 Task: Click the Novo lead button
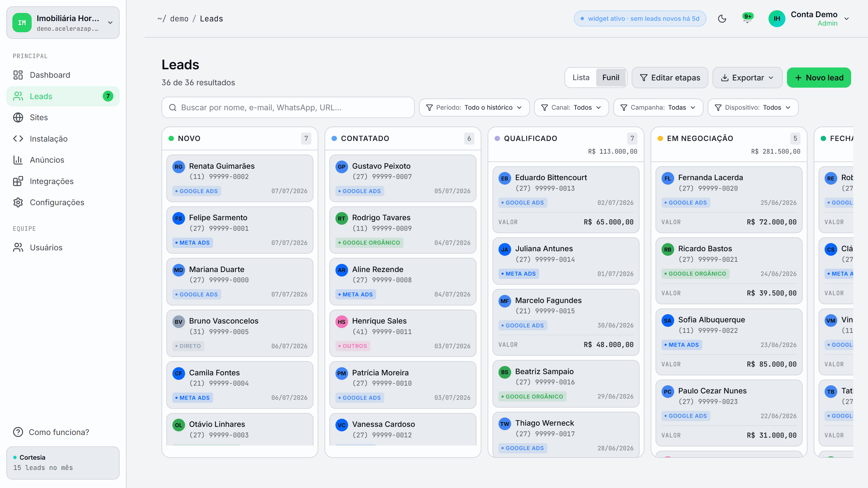(x=819, y=77)
